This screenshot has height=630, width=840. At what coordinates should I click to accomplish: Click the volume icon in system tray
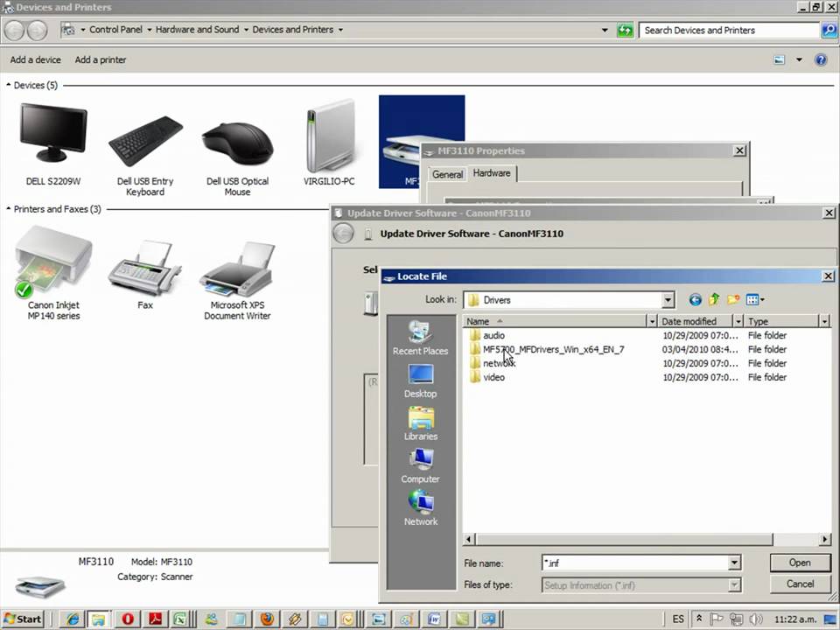(756, 619)
